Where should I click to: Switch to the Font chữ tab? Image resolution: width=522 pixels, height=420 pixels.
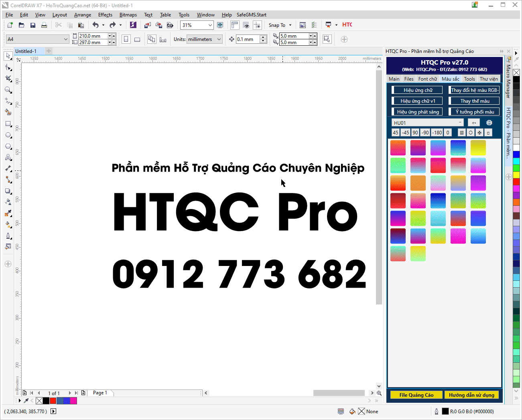427,79
